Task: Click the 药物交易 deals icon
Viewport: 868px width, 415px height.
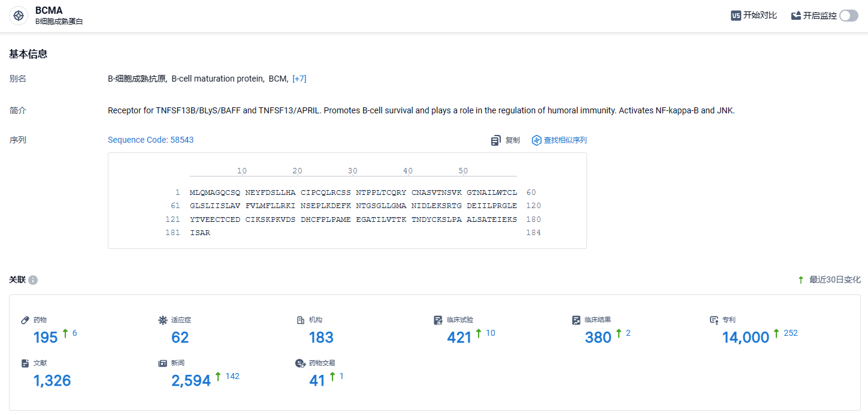Action: coord(301,363)
